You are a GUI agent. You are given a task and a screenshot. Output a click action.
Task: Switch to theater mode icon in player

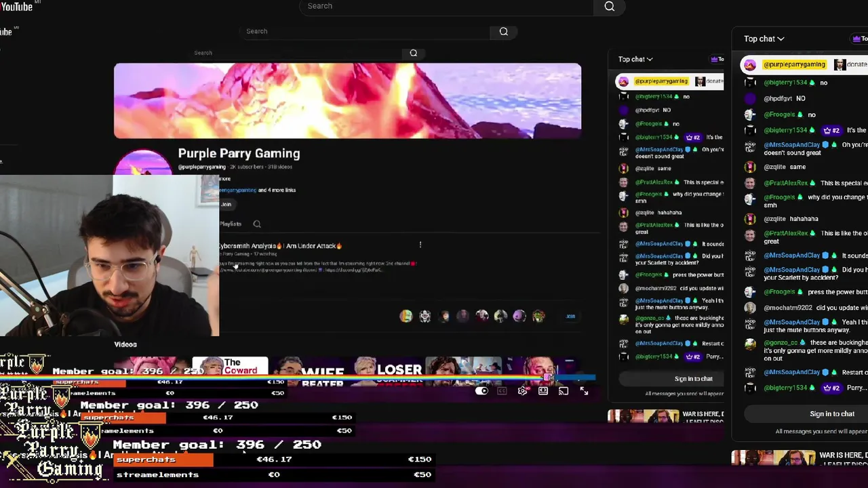543,391
